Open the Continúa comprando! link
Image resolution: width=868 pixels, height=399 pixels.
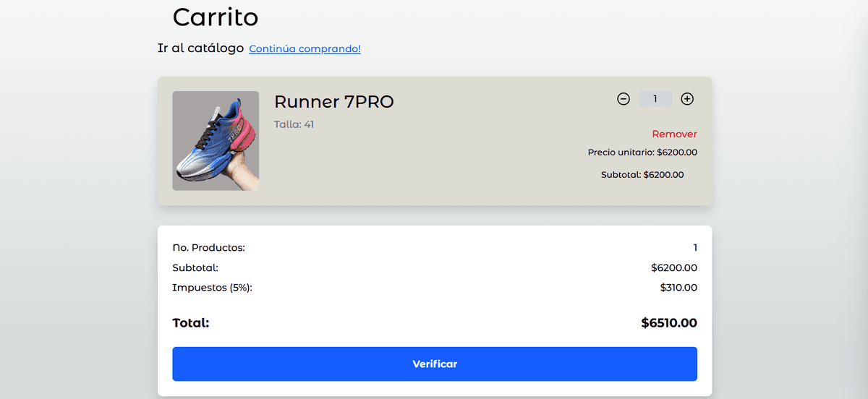(305, 48)
